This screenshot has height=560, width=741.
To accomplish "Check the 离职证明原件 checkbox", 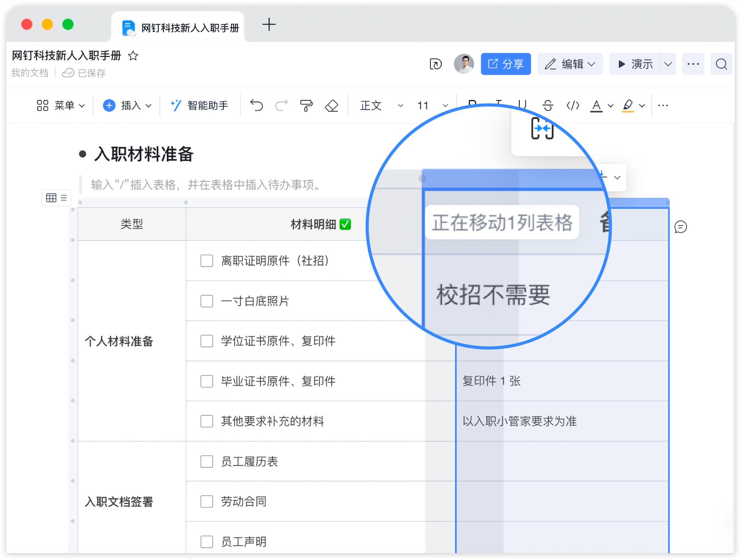I will pos(206,261).
